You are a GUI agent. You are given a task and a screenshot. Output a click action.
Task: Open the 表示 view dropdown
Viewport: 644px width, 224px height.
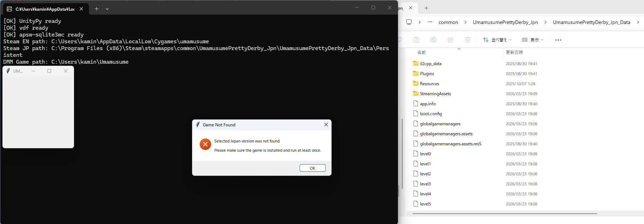[533, 40]
